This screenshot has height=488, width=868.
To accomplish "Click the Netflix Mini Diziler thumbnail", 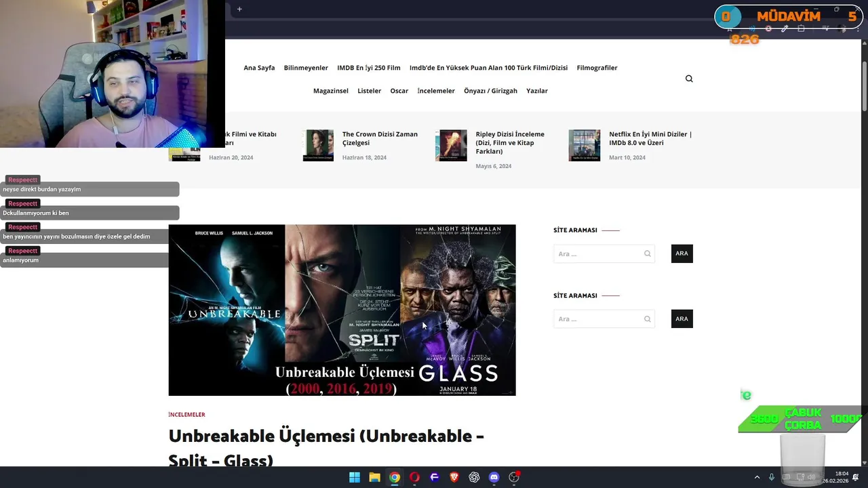I will point(585,145).
